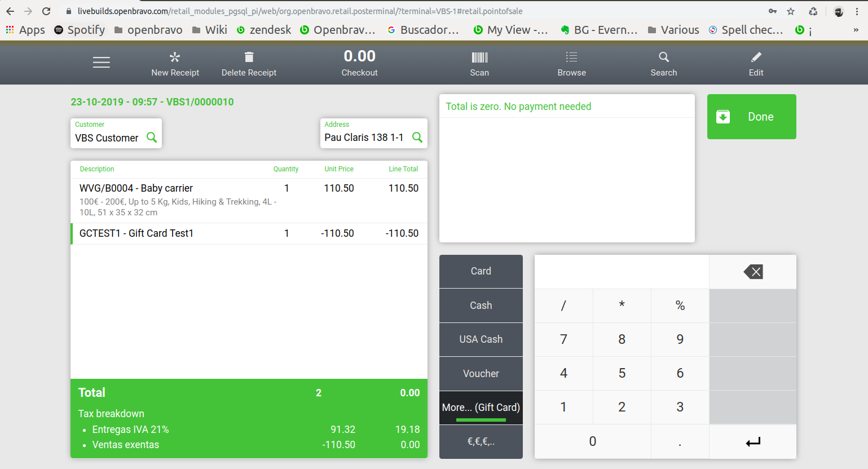Tap number 6 on keypad
The image size is (868, 469).
[x=680, y=373]
